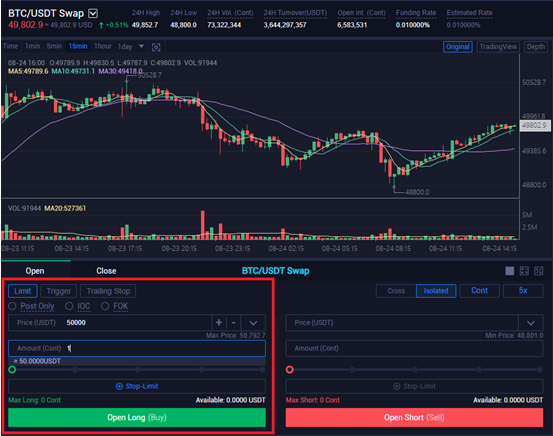The width and height of the screenshot is (553, 436).
Task: Select the 1min chart interval
Action: pyautogui.click(x=32, y=46)
